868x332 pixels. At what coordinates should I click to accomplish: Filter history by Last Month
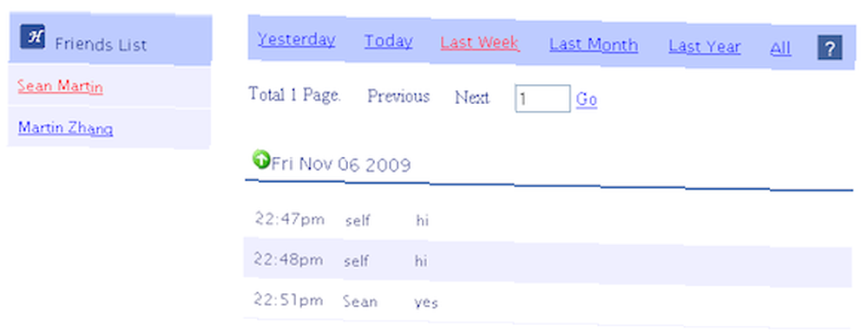pyautogui.click(x=594, y=45)
